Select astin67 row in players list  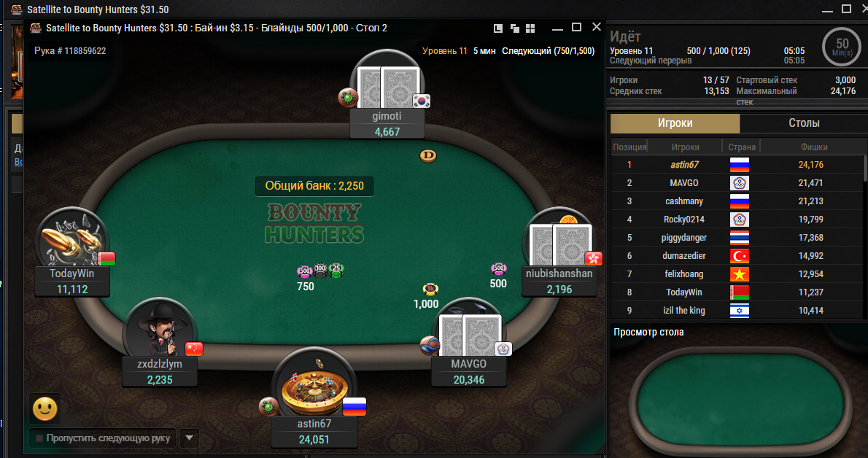click(737, 165)
